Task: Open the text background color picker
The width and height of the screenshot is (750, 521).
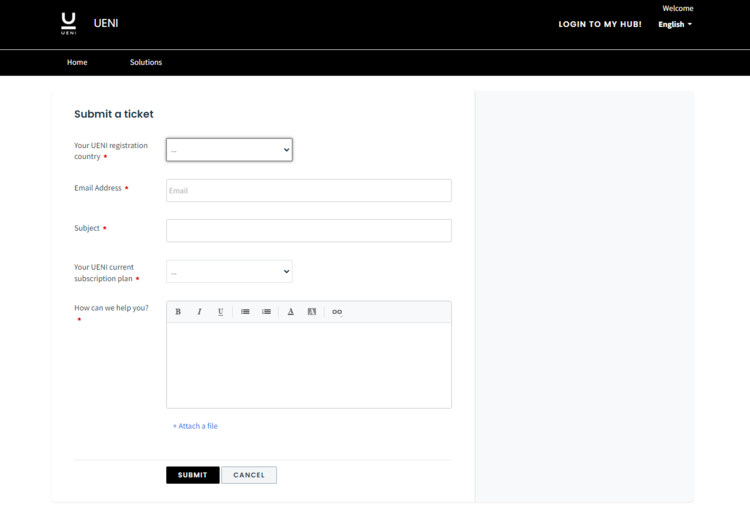Action: tap(312, 312)
